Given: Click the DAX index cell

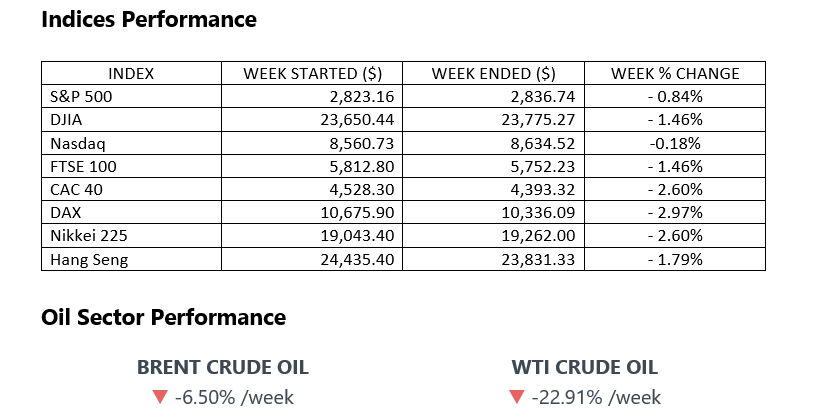Looking at the screenshot, I should 63,213.
